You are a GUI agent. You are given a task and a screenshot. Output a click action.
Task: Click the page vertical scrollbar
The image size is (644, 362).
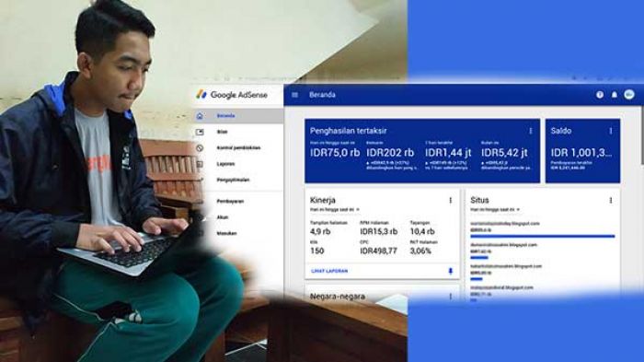point(642,135)
